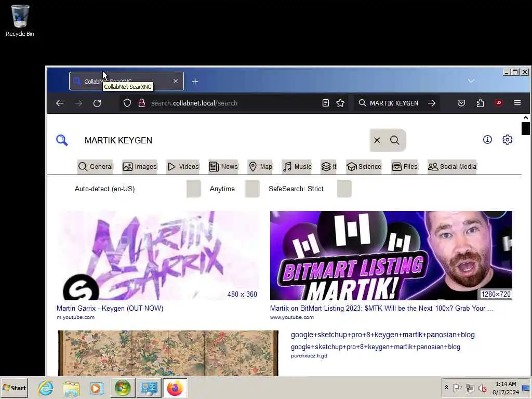The image size is (532, 399).
Task: Go back using the browser back arrow
Action: [60, 103]
